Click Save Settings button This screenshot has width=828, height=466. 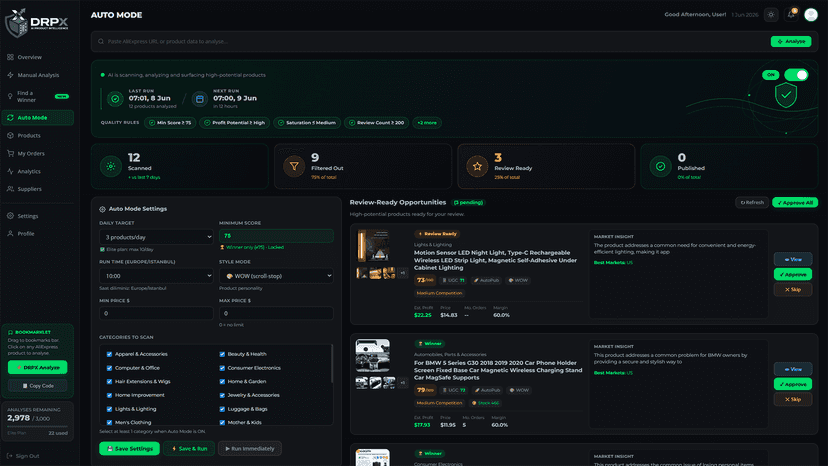tap(129, 449)
